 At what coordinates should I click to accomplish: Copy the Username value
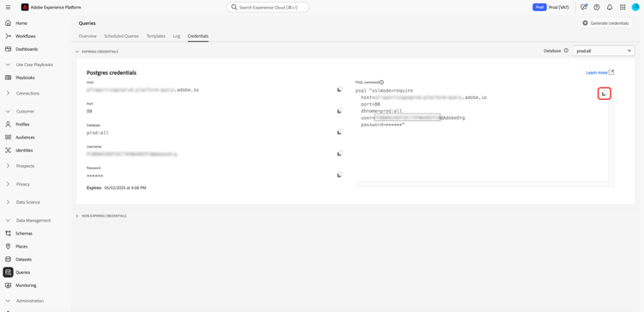(340, 153)
